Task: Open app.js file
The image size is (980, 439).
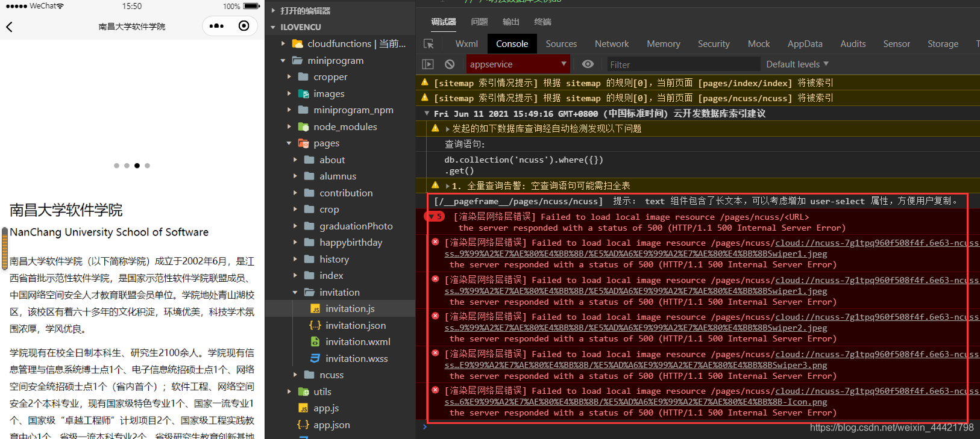Action: click(325, 408)
